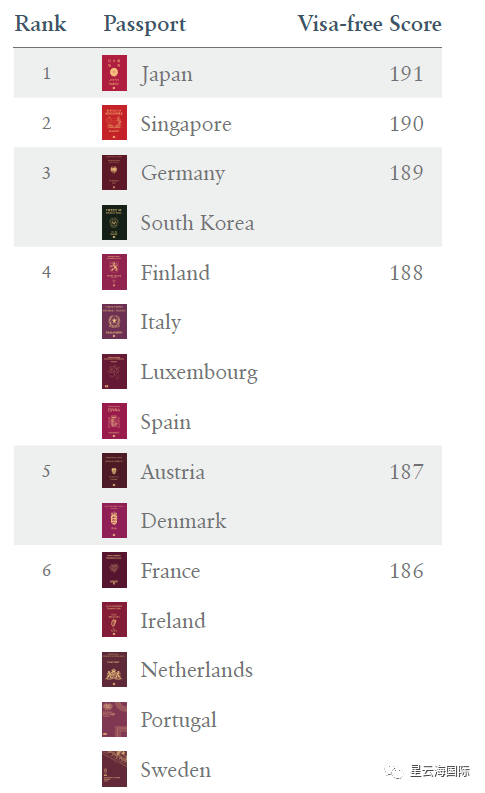Click the Passport column header

[145, 24]
